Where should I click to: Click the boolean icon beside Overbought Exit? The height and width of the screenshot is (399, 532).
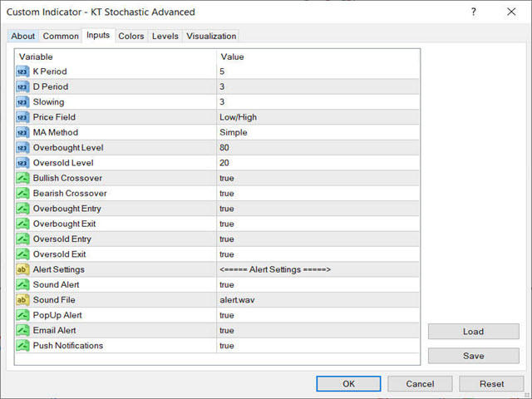click(22, 224)
